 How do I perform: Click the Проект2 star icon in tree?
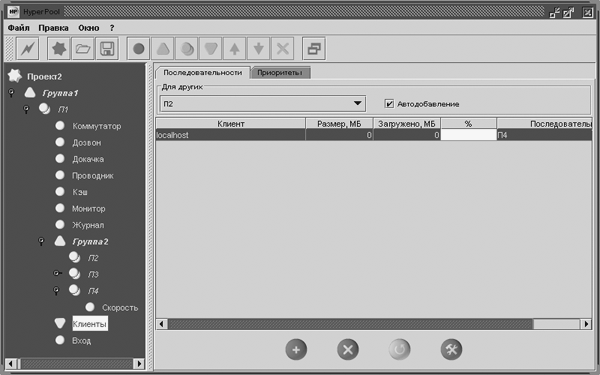click(15, 76)
